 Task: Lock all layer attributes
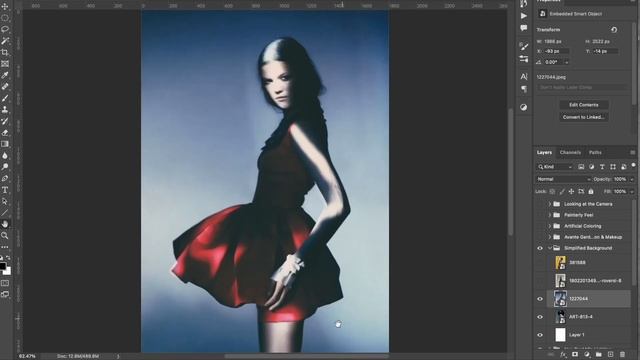[x=591, y=191]
